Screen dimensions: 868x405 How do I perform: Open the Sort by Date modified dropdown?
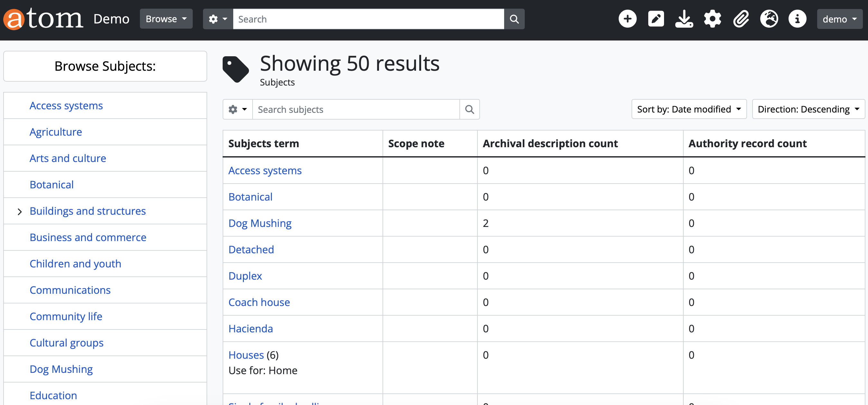[689, 109]
